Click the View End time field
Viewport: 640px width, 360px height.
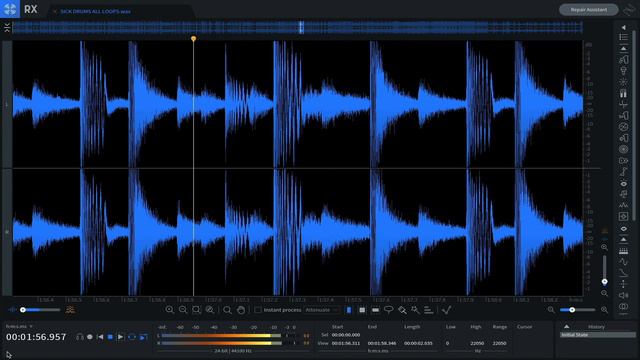[x=382, y=343]
